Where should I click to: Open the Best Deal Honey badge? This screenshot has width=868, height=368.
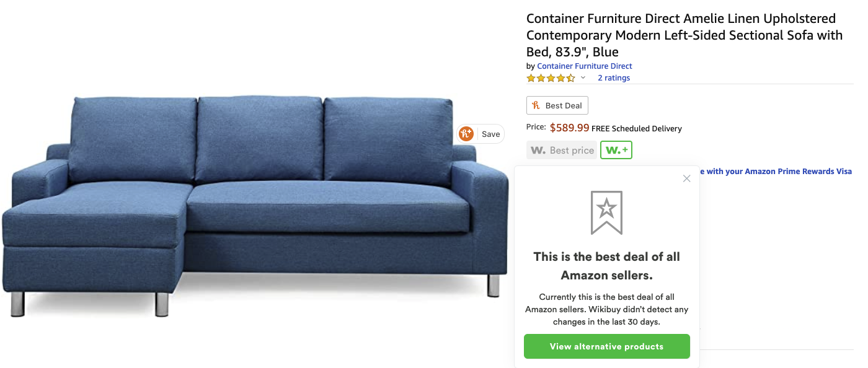pos(557,105)
